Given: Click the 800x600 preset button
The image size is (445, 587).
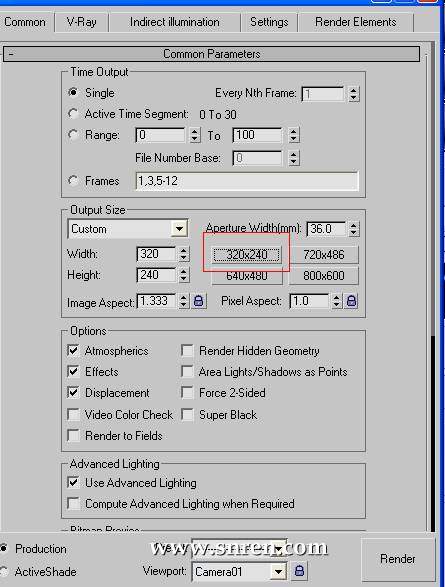Looking at the screenshot, I should tap(324, 276).
